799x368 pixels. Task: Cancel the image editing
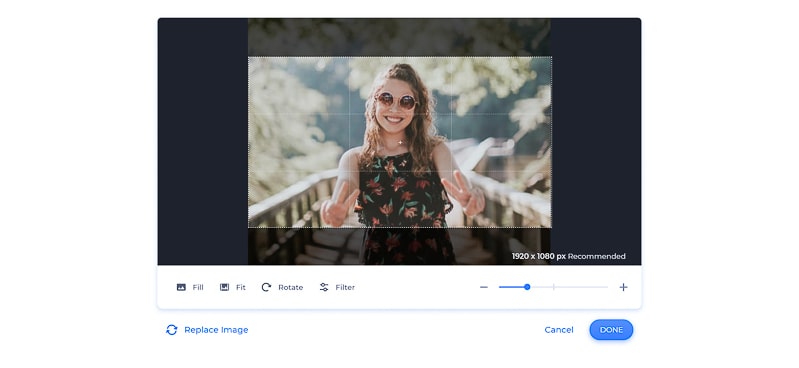pos(559,330)
